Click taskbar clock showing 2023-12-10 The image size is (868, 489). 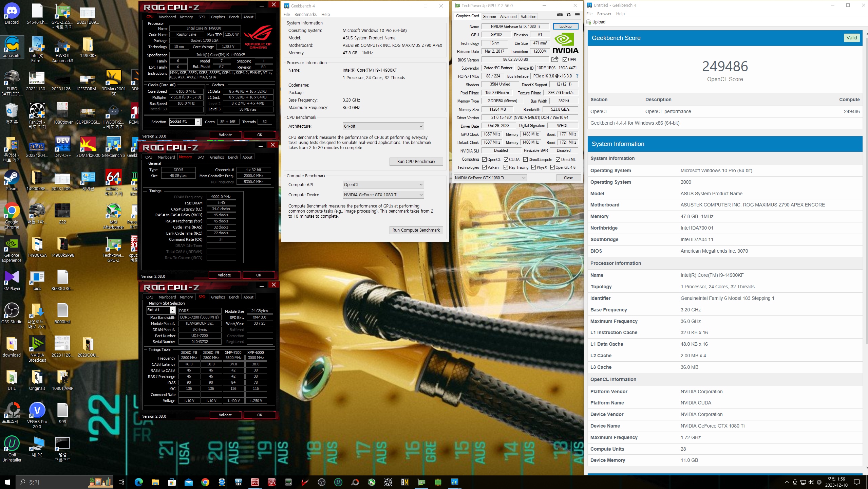836,482
